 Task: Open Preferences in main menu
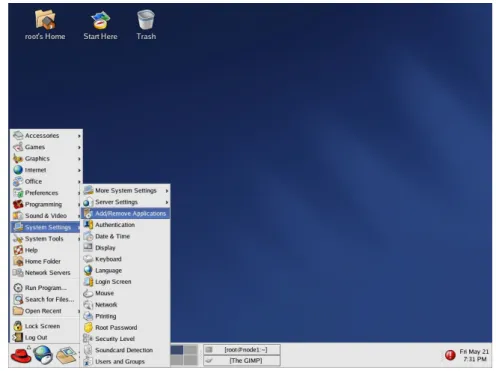[x=46, y=193]
